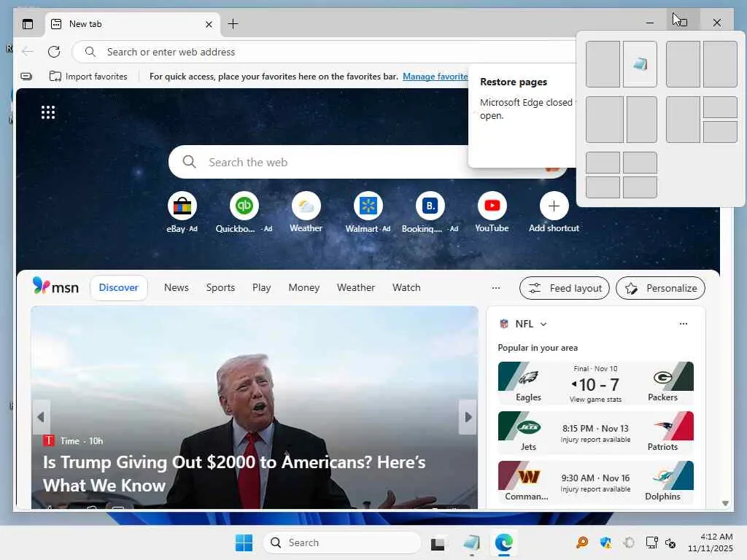Screen dimensions: 747x560
Task: Click the Feed layout button
Action: pyautogui.click(x=565, y=288)
